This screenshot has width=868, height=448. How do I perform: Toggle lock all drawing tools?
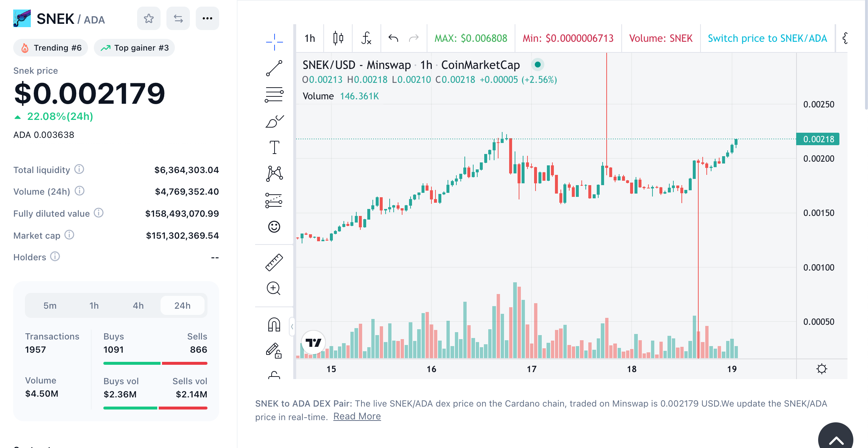[273, 350]
